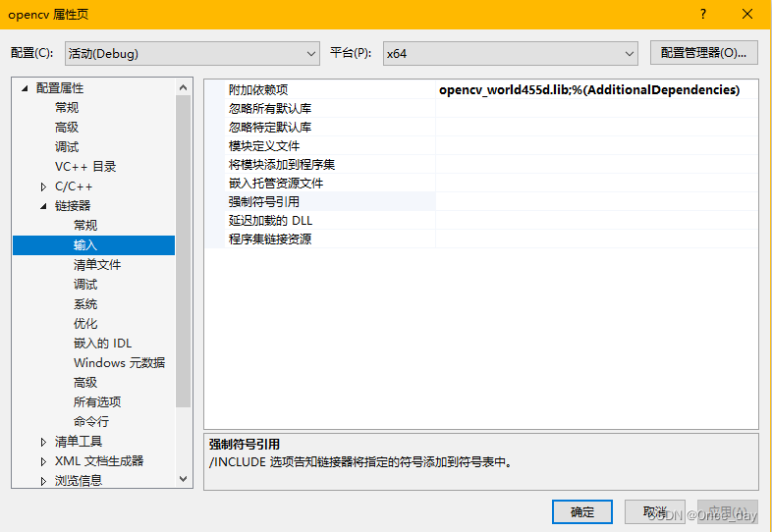Viewport: 772px width, 532px height.
Task: Click the opencv_world455d.lib value field
Action: tap(596, 89)
